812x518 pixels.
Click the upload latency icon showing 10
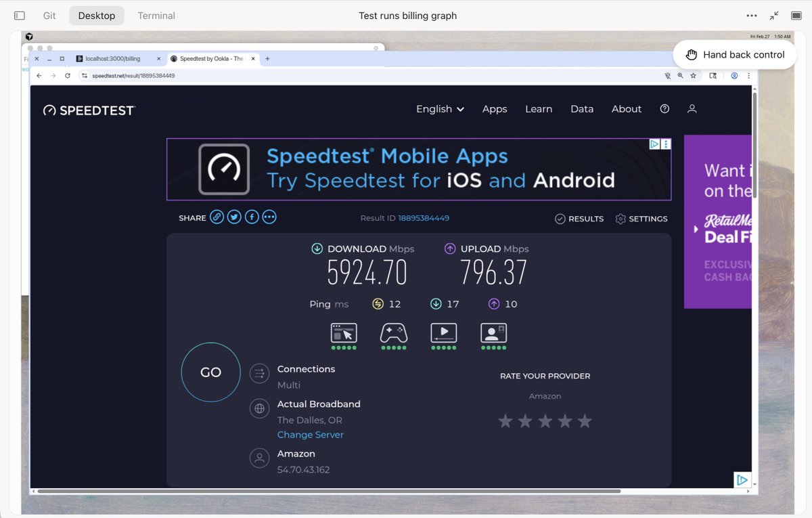click(494, 304)
